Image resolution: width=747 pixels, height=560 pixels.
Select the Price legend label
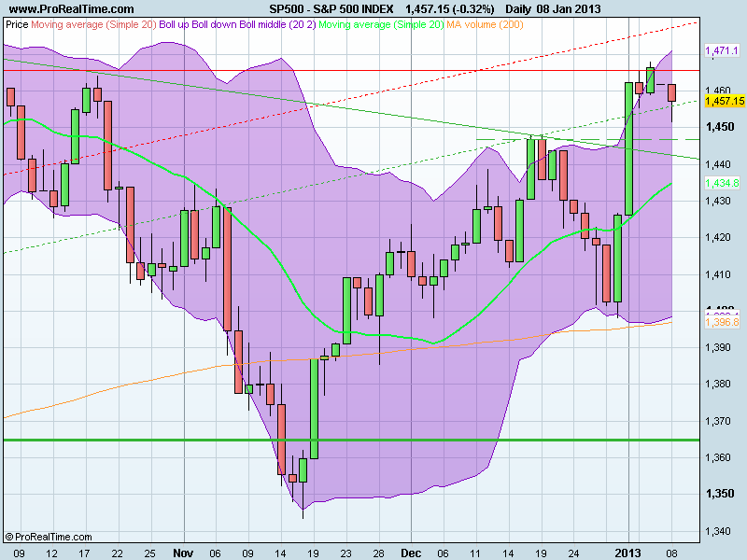pyautogui.click(x=17, y=24)
